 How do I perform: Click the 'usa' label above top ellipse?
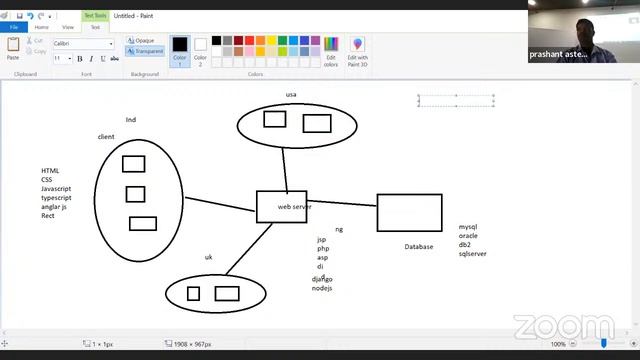(x=291, y=95)
